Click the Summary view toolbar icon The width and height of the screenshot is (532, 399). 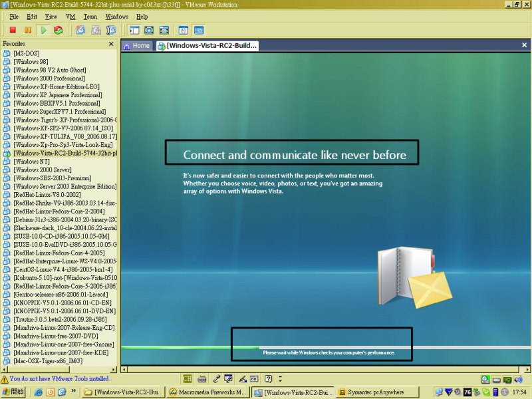pos(184,30)
